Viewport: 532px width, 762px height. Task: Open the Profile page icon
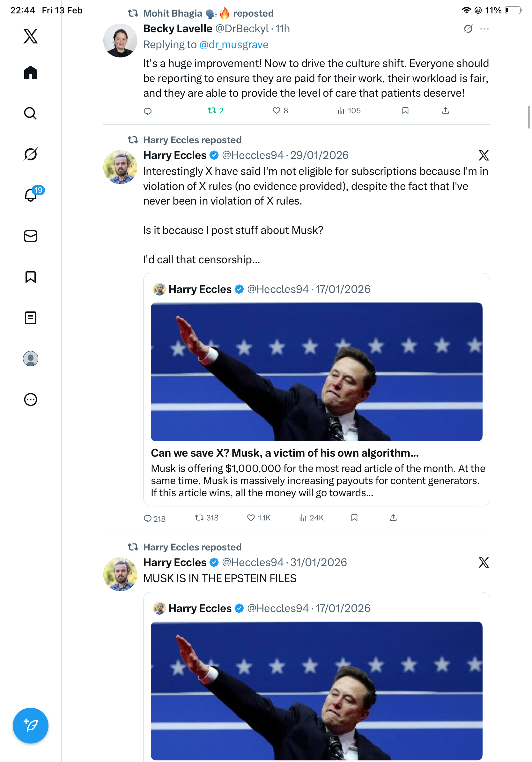point(31,359)
